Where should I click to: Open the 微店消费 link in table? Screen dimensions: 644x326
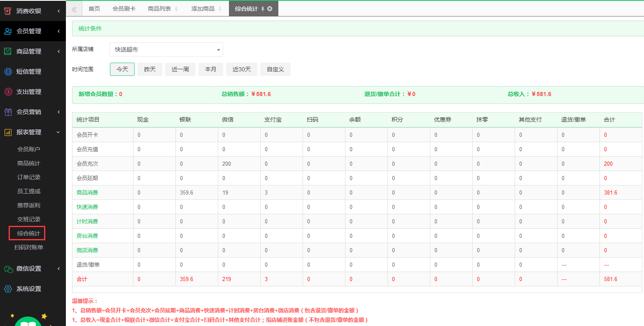(x=87, y=250)
